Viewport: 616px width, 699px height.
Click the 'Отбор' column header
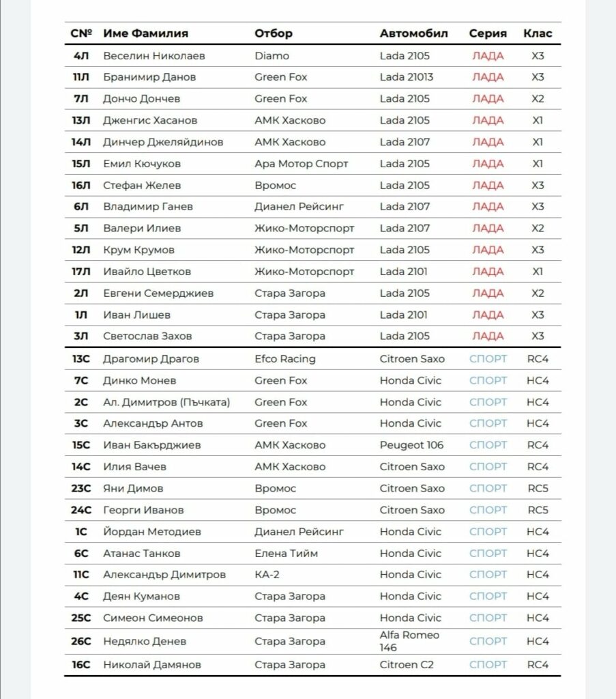pyautogui.click(x=274, y=33)
